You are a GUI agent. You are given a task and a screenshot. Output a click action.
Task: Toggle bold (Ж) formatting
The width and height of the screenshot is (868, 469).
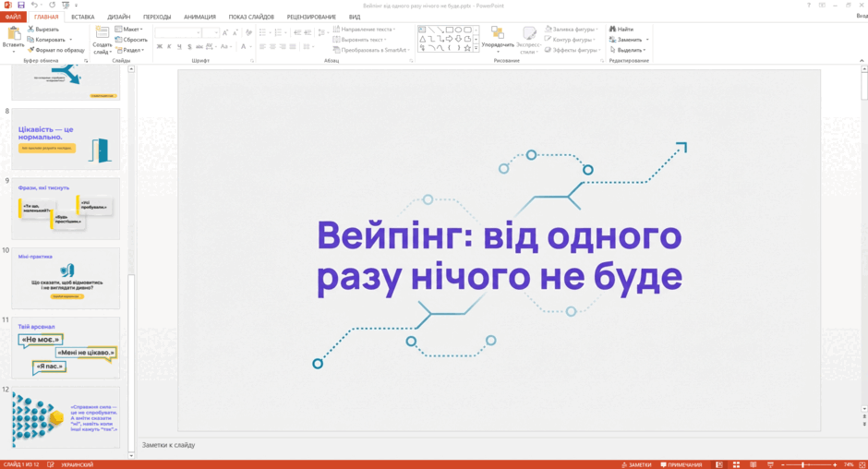coord(160,46)
